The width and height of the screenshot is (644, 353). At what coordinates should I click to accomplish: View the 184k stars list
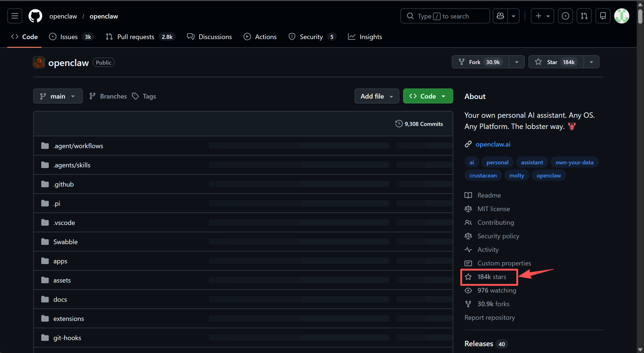(x=486, y=277)
